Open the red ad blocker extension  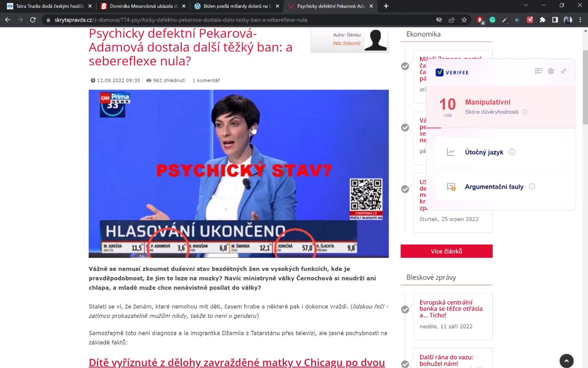(480, 20)
